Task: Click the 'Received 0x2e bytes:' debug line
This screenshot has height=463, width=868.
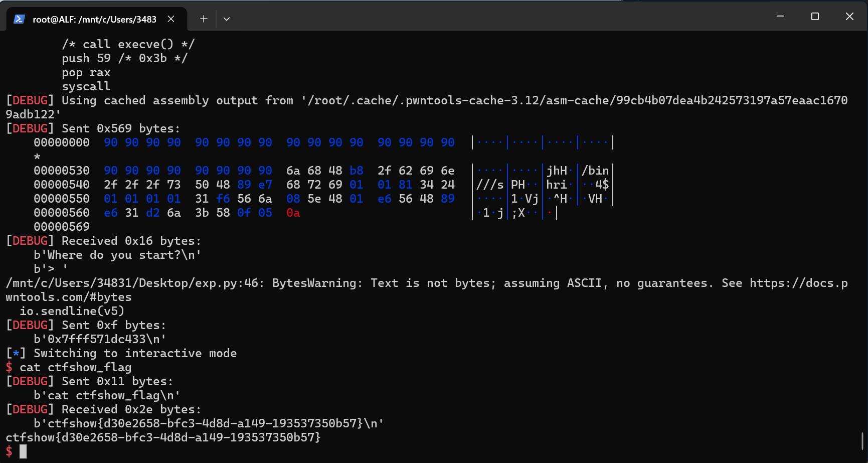Action: click(103, 409)
